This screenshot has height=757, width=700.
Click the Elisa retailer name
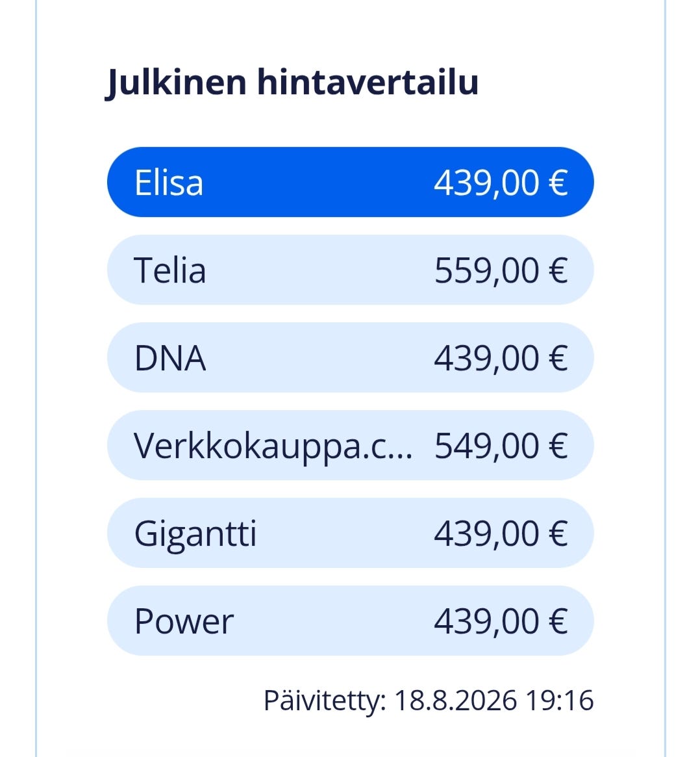tap(168, 183)
